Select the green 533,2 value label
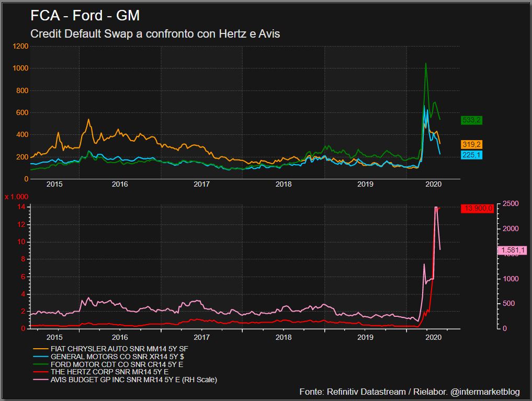The height and width of the screenshot is (401, 532). 471,120
